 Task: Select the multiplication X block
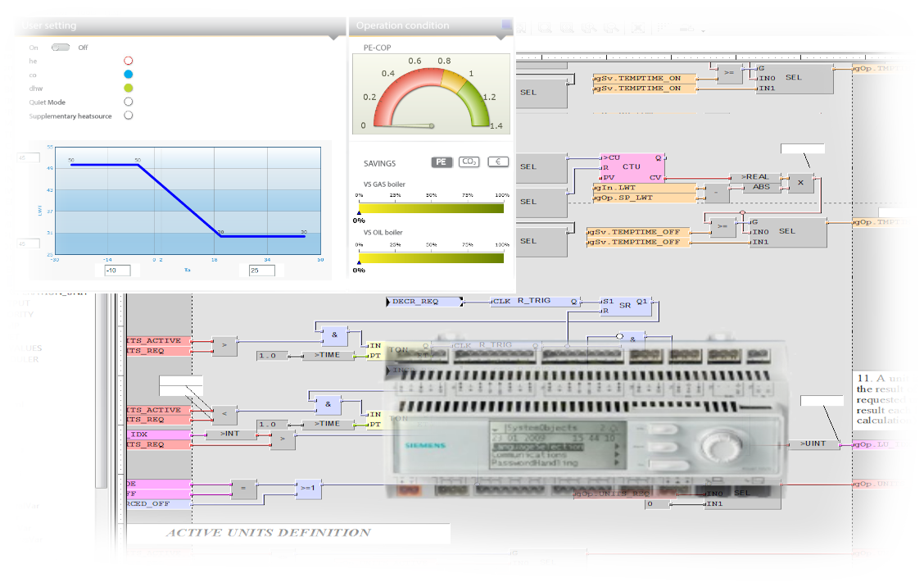pyautogui.click(x=801, y=183)
